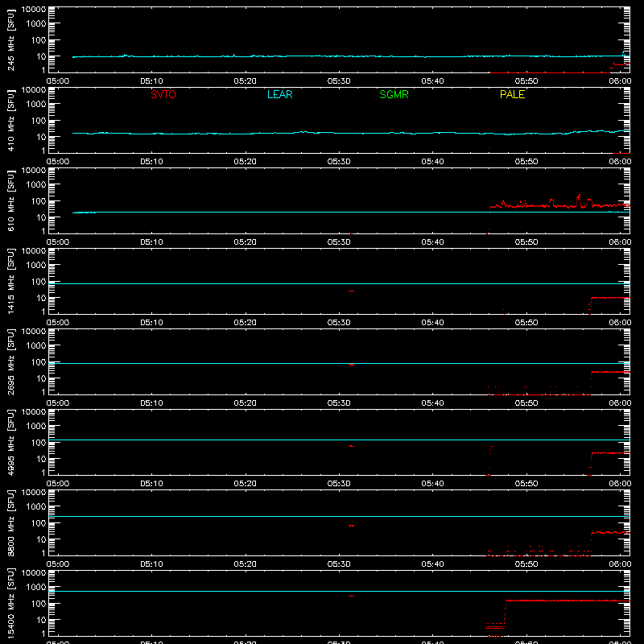Select the 4995 MHz [SFU] axis title
Viewport: 644px width, 644px height.
[10, 442]
